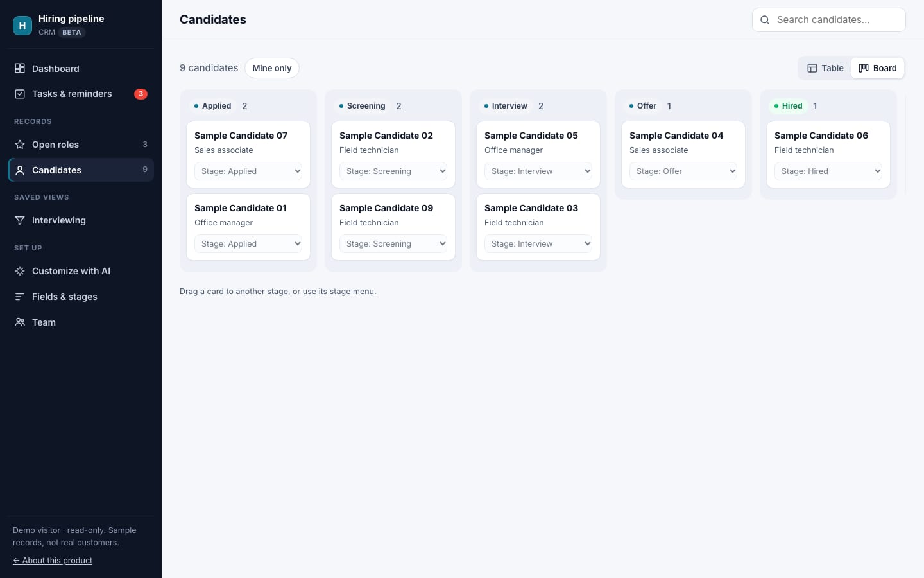The image size is (924, 578).
Task: Open stage dropdown for Sample Candidate 01
Action: point(248,244)
